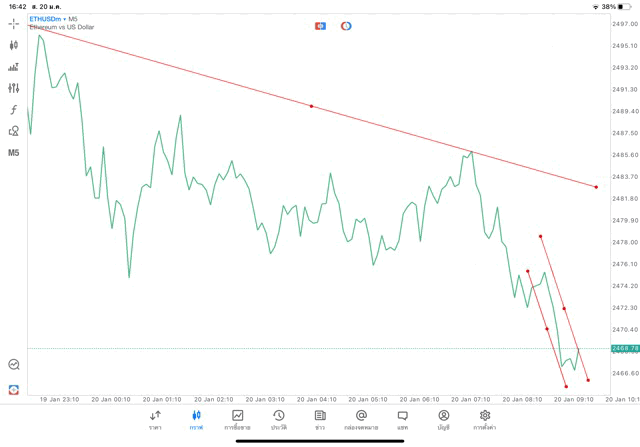Open the indicators function icon
This screenshot has height=447, width=640.
(14, 109)
